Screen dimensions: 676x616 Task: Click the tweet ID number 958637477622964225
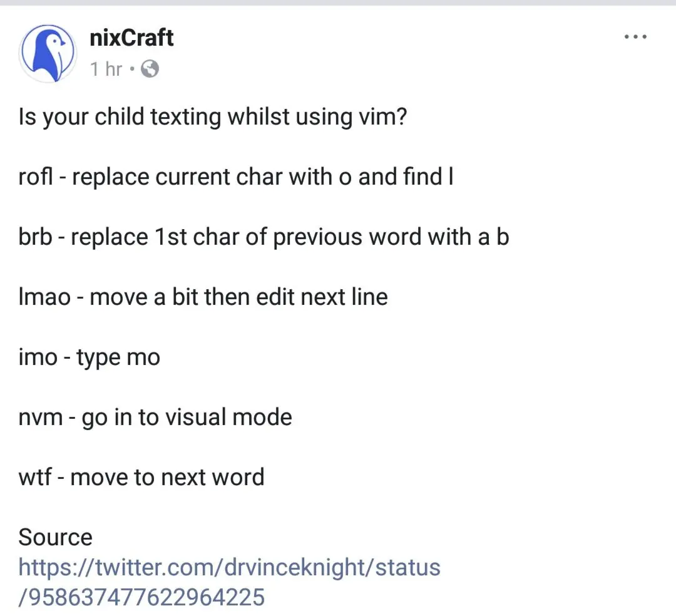point(141,597)
